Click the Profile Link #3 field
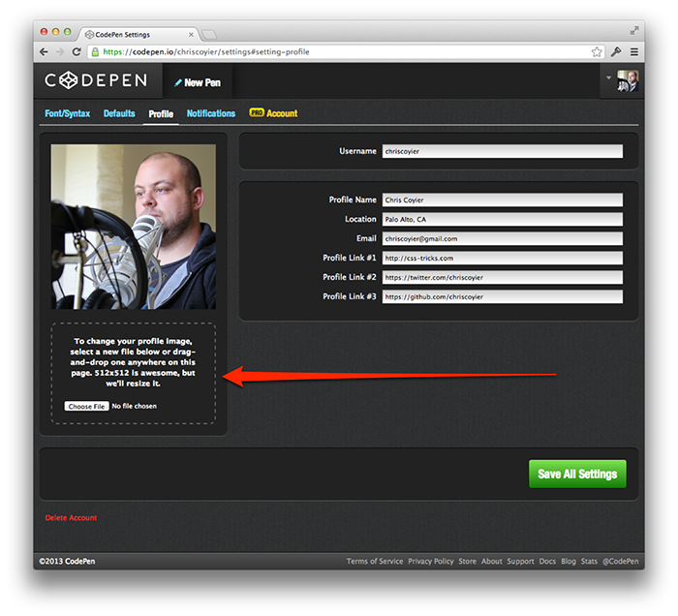678x616 pixels. [503, 296]
